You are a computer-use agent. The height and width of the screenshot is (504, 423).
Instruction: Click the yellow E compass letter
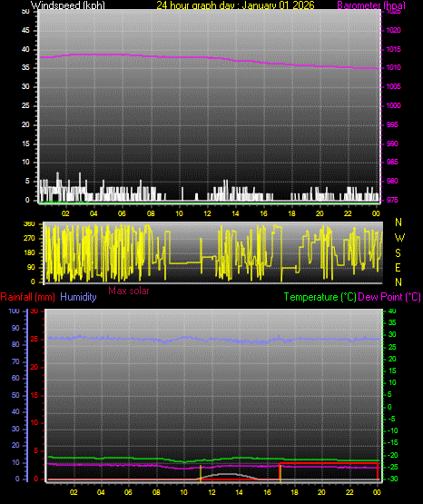pyautogui.click(x=398, y=267)
